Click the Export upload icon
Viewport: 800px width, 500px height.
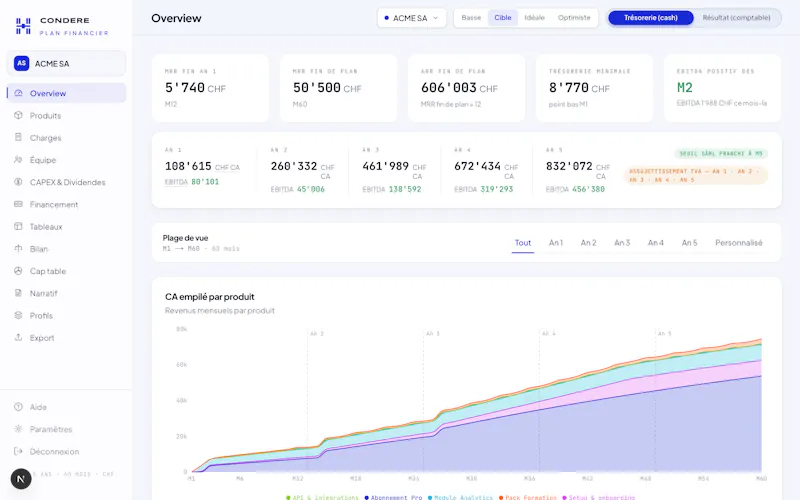click(x=18, y=337)
